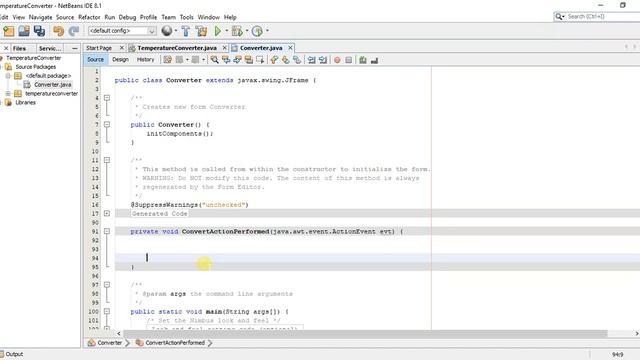Select the Source Packages node
Image resolution: width=640 pixels, height=360 pixels.
(x=36, y=67)
